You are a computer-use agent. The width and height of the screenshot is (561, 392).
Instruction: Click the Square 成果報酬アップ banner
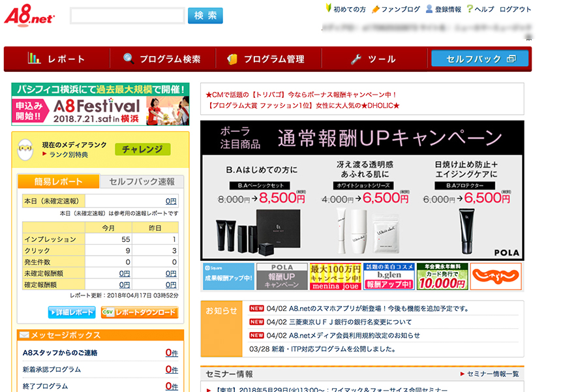(228, 277)
